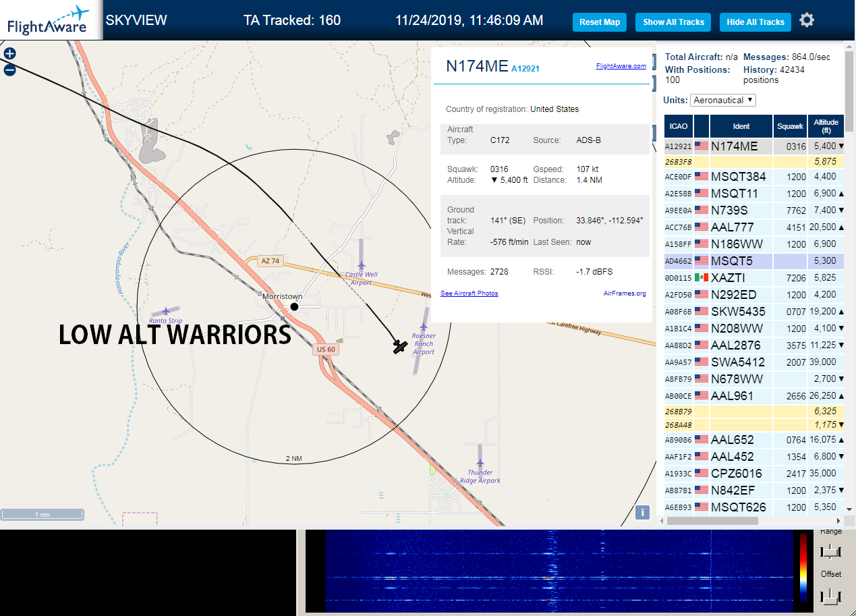Open the Units Aeronautical dropdown
The height and width of the screenshot is (616, 856).
click(723, 100)
